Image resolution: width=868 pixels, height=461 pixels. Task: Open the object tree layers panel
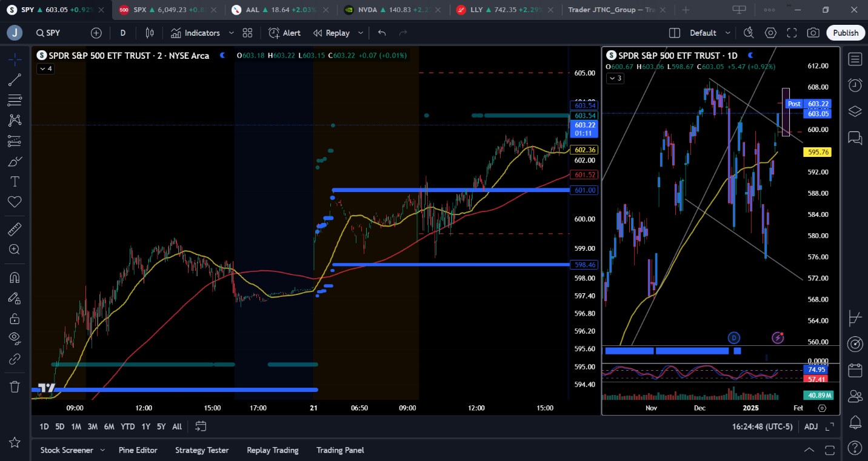(x=855, y=111)
